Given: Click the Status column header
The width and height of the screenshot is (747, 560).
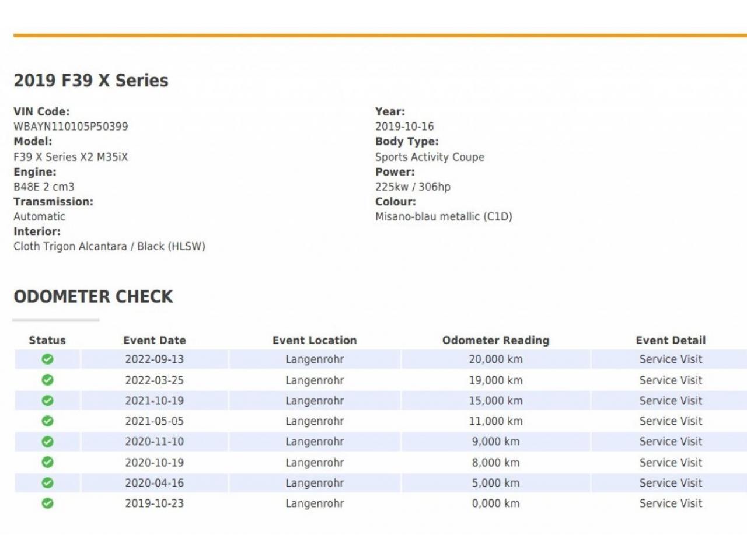Looking at the screenshot, I should [47, 340].
